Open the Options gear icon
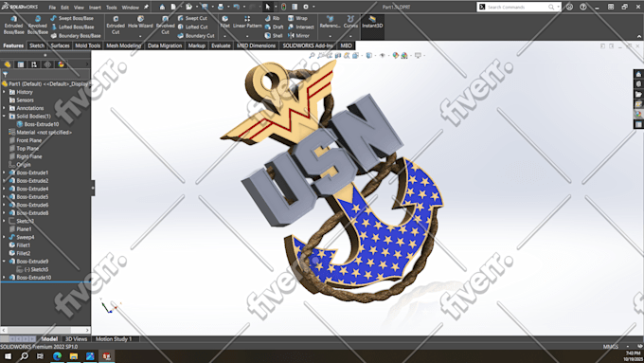Viewport: 644px width, 363px height. [x=306, y=7]
